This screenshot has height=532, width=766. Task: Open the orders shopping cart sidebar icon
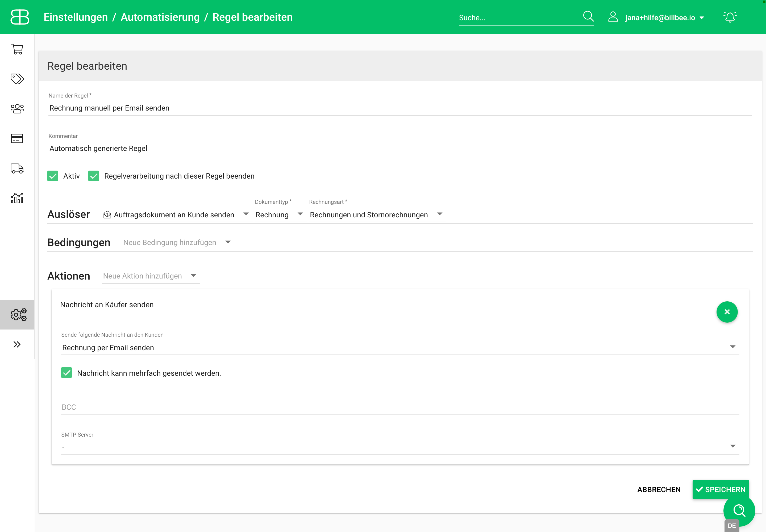click(x=17, y=49)
